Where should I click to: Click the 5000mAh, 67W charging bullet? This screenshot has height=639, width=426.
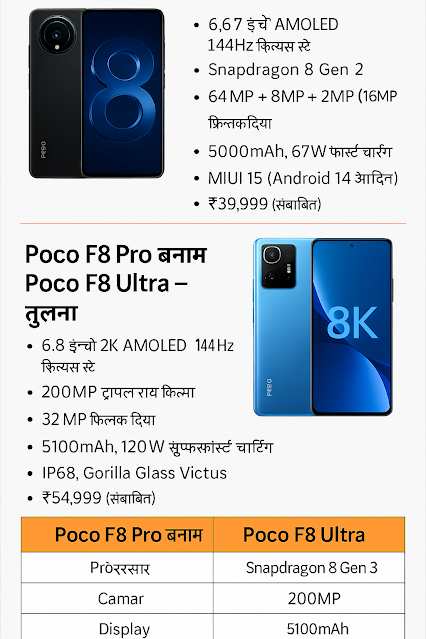300,151
